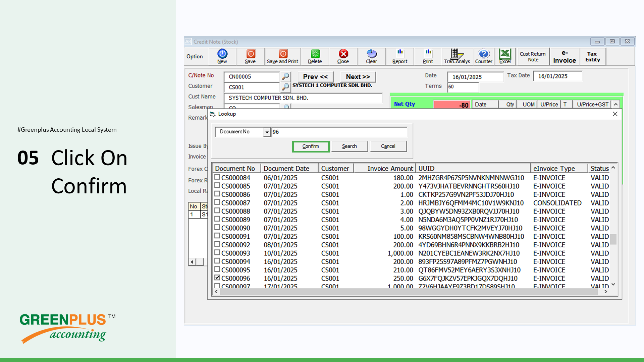Click the Customer column header in Lookup

336,168
